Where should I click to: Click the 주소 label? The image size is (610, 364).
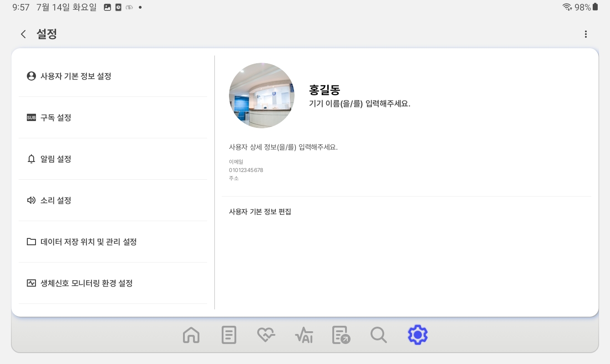tap(234, 178)
